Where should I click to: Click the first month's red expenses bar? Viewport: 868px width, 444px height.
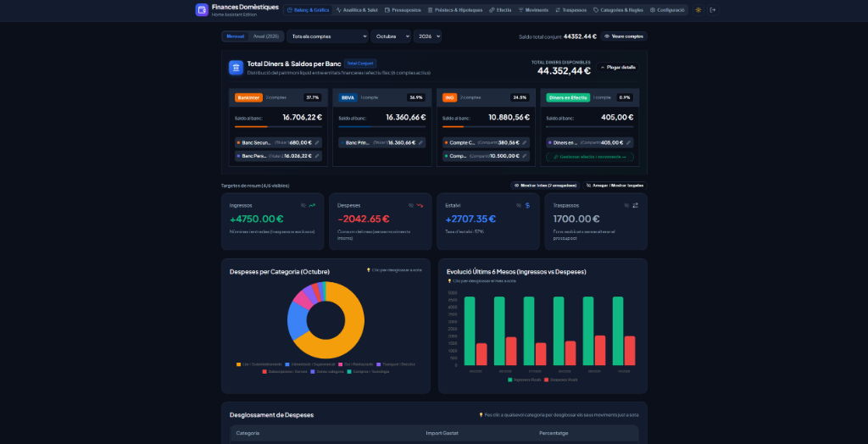[x=481, y=354]
